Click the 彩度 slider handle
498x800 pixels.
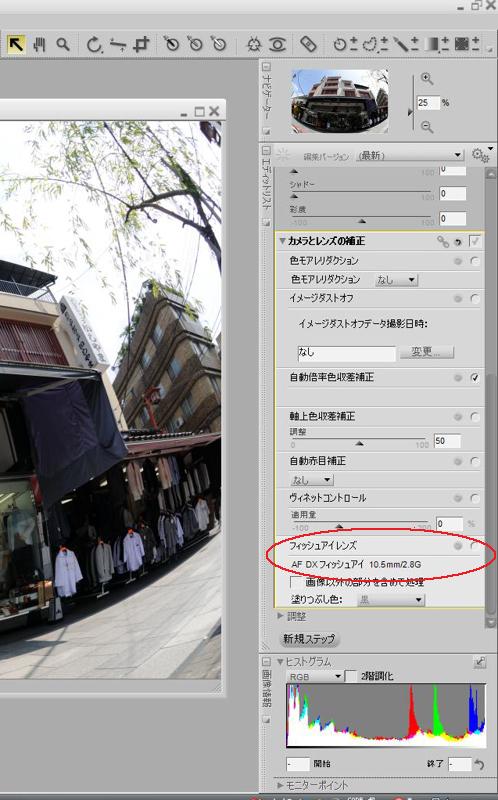click(x=362, y=221)
